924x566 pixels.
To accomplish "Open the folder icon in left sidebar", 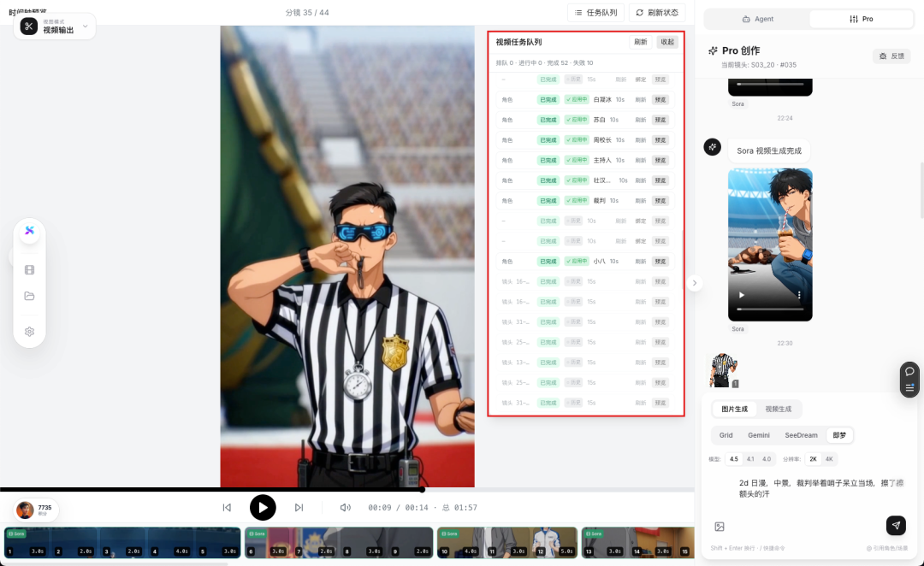I will point(30,296).
